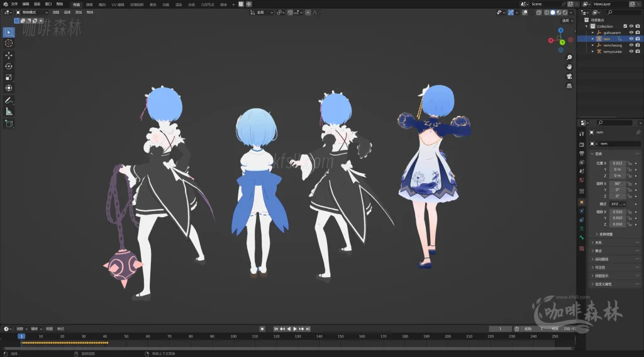Screen dimensions: 644x357
Task: Open the Object Data armature tab
Action: (582, 229)
